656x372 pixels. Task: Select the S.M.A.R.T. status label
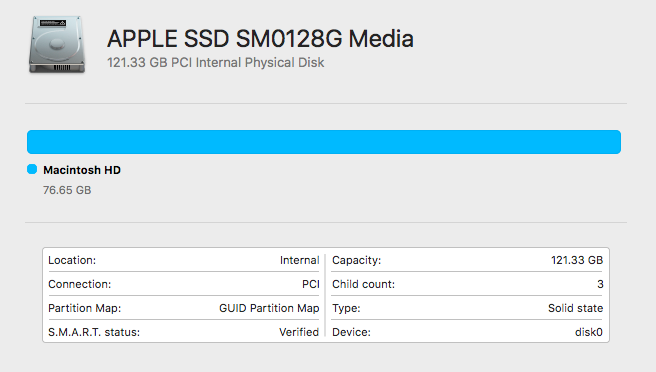pyautogui.click(x=94, y=332)
